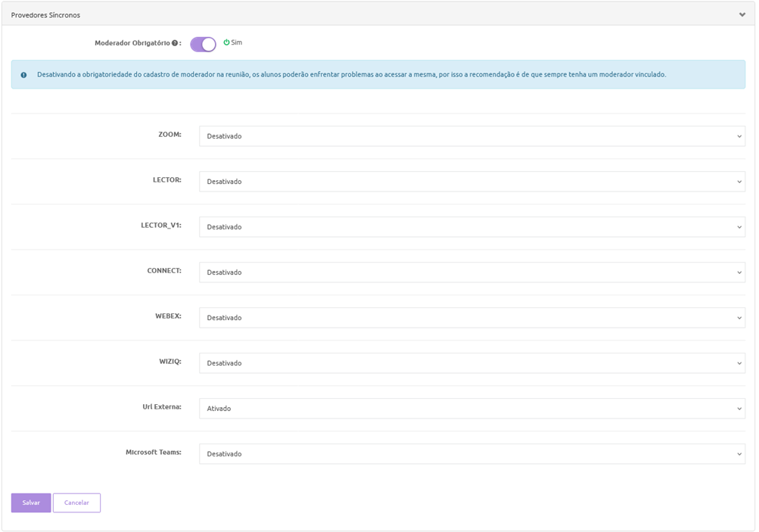The height and width of the screenshot is (532, 759).
Task: Click the info icon in the blue alert
Action: (23, 75)
